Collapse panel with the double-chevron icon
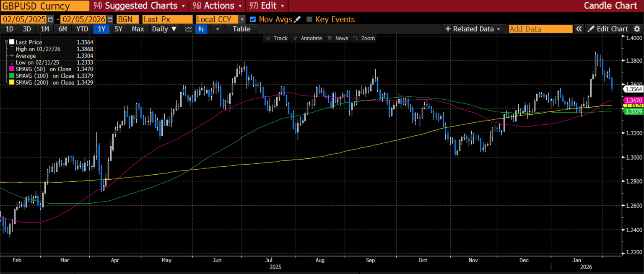 point(579,29)
